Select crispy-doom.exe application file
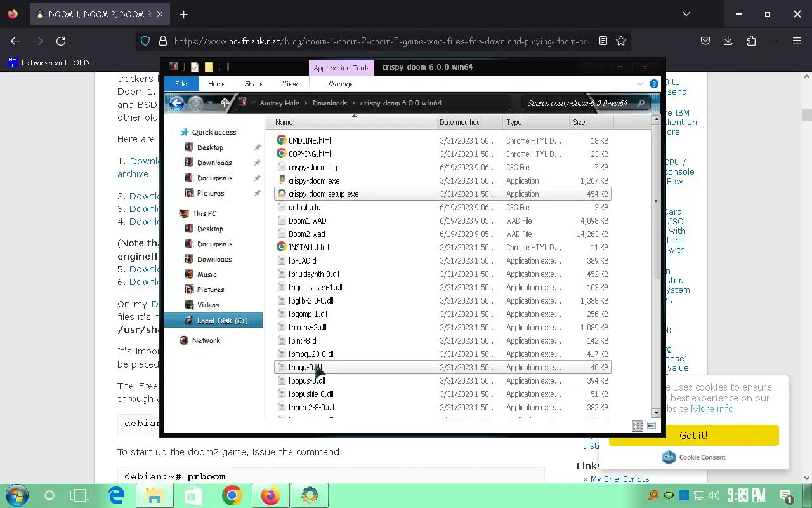Screen dimensions: 812x508 click(314, 180)
